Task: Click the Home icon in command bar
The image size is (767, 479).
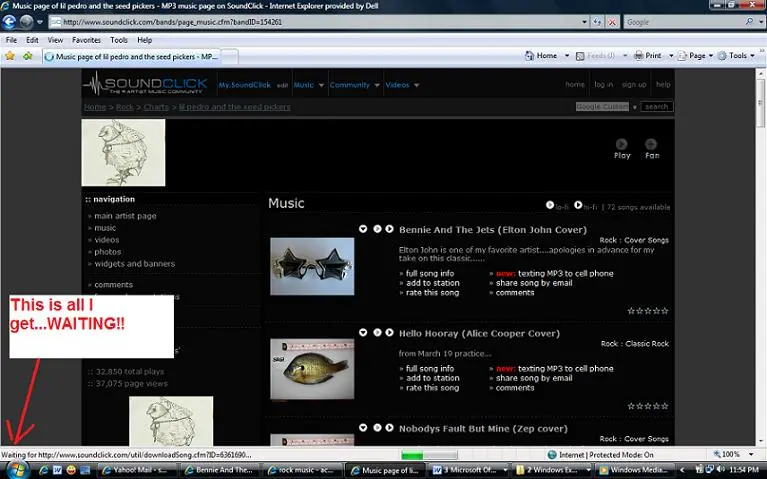Action: (x=530, y=56)
